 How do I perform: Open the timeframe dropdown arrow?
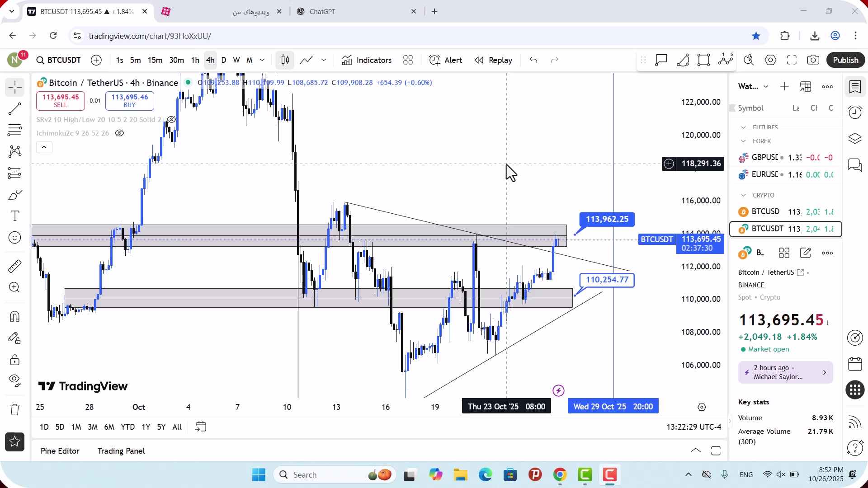tap(262, 60)
